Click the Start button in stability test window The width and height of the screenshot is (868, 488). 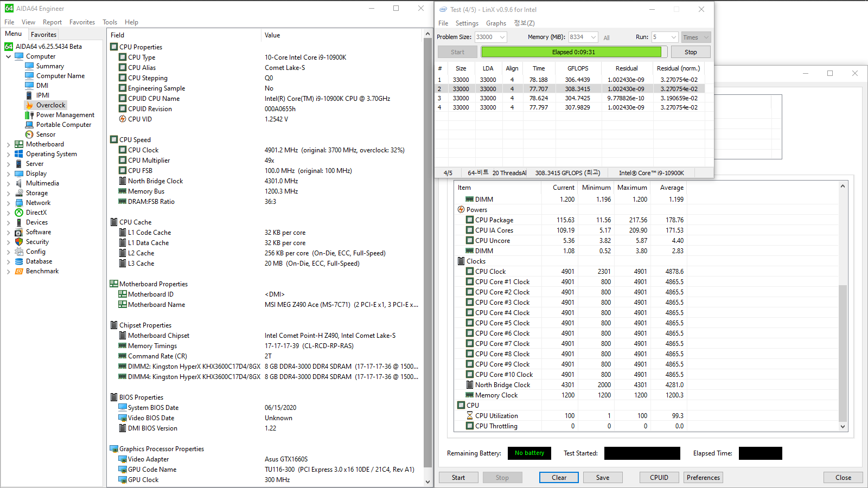(458, 478)
